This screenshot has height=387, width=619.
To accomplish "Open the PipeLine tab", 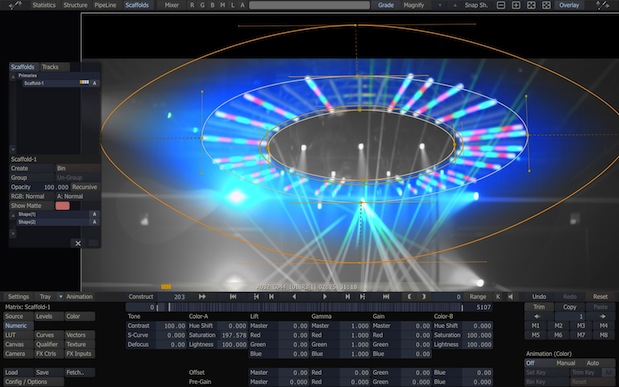I will (106, 5).
